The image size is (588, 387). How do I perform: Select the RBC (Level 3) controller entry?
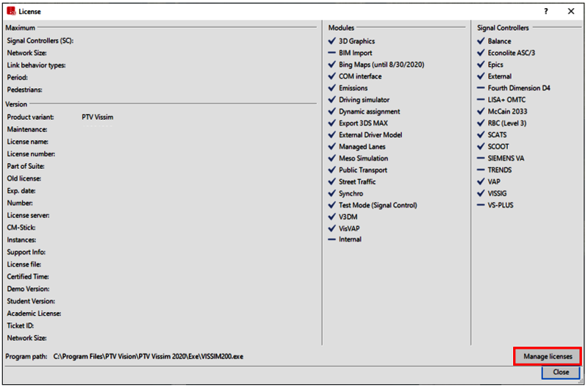[506, 123]
